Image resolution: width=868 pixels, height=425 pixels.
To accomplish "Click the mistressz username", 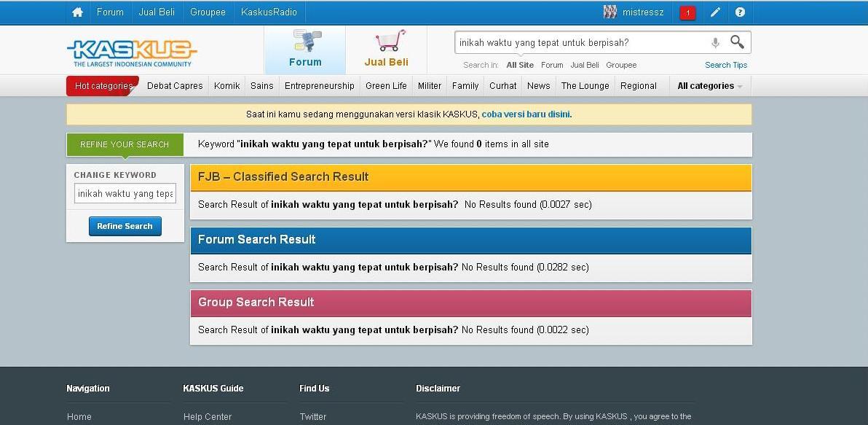I will tap(643, 12).
